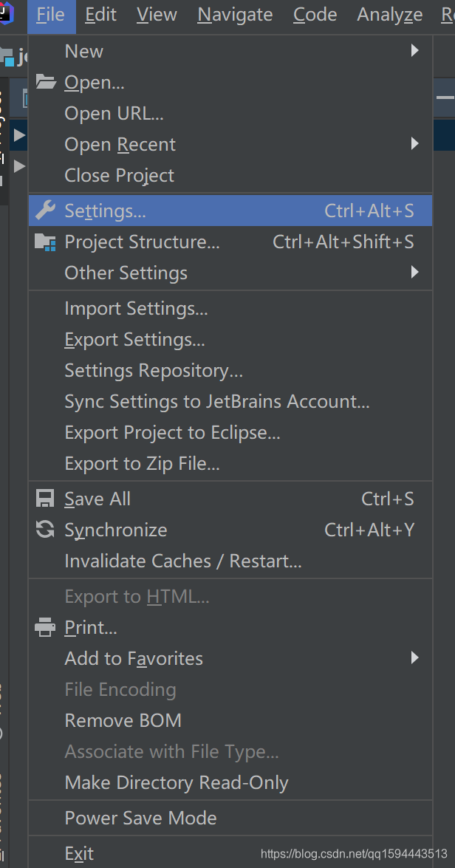Choose Exit from the File menu
455x868 pixels.
click(x=79, y=854)
